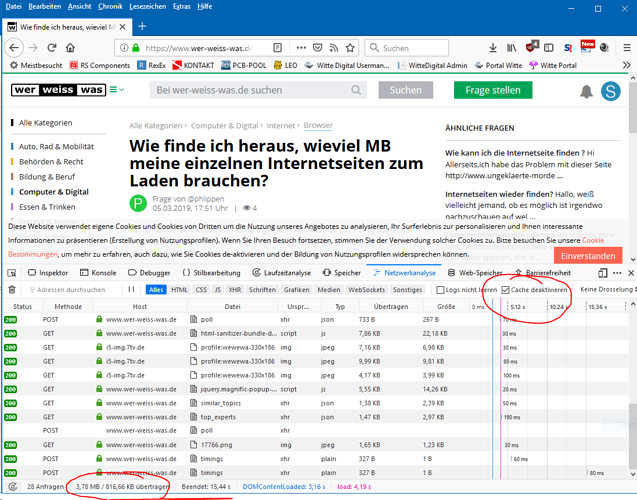This screenshot has width=637, height=500.
Task: Toggle the 'Alles' request filter
Action: click(156, 290)
